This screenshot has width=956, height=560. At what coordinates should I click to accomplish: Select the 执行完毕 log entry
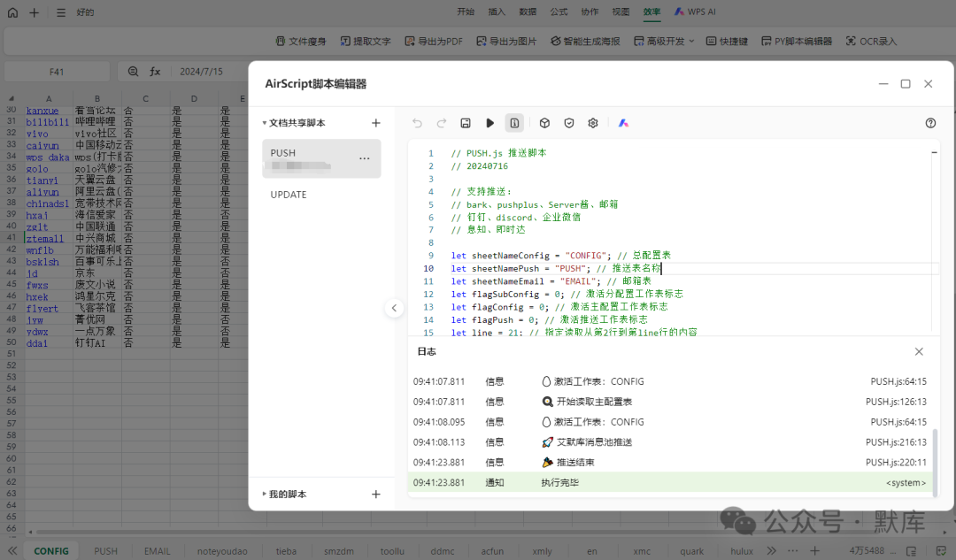coord(670,483)
